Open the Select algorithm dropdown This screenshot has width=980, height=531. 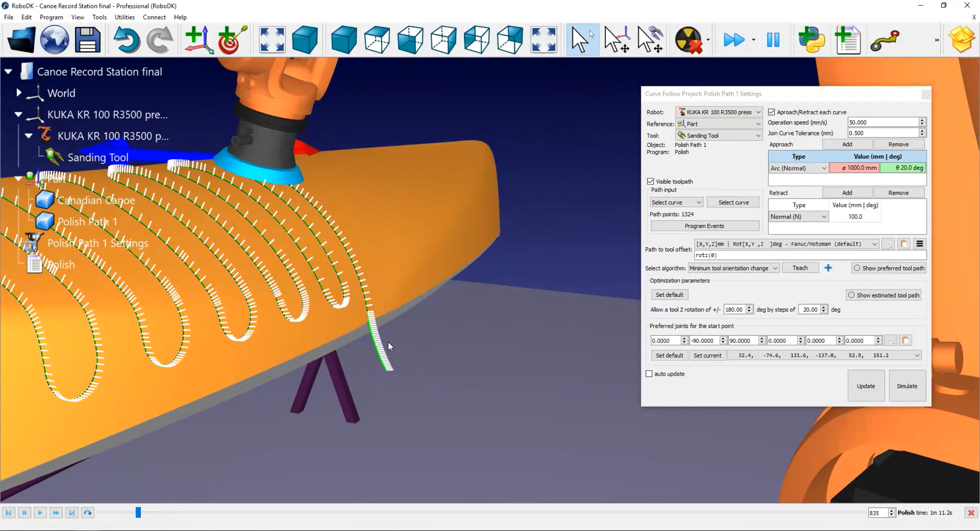tap(733, 268)
